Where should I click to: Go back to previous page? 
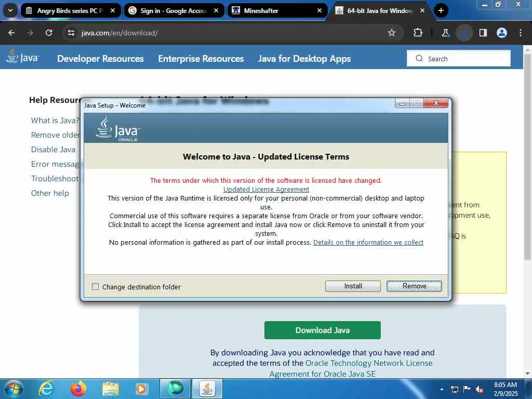(11, 33)
